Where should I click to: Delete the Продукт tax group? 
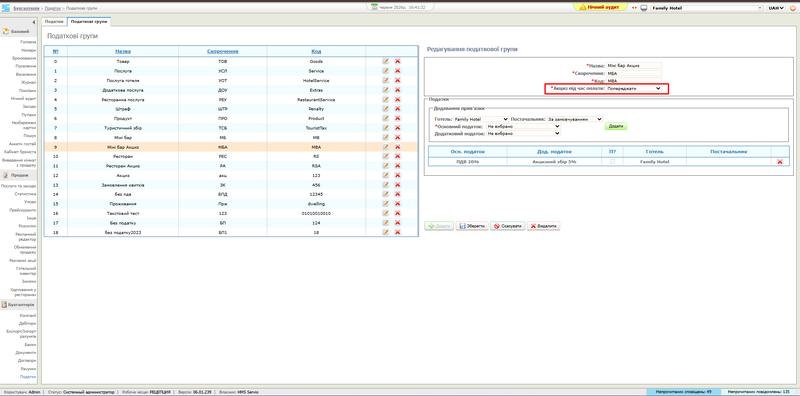[x=397, y=118]
